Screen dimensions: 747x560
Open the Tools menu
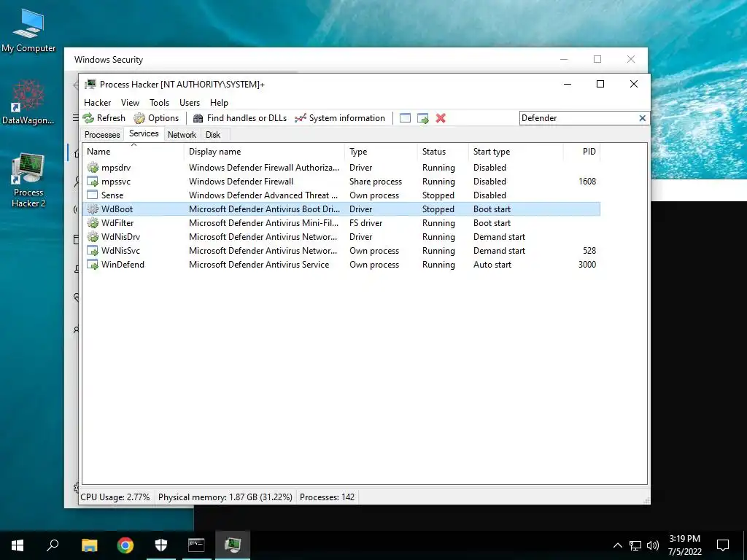point(159,102)
